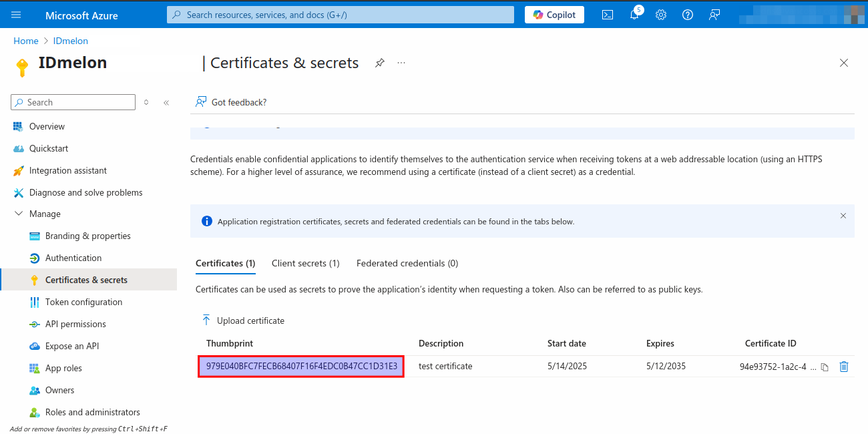Viewport: 868px width, 434px height.
Task: Go to the IDmelon breadcrumb
Action: pyautogui.click(x=71, y=41)
